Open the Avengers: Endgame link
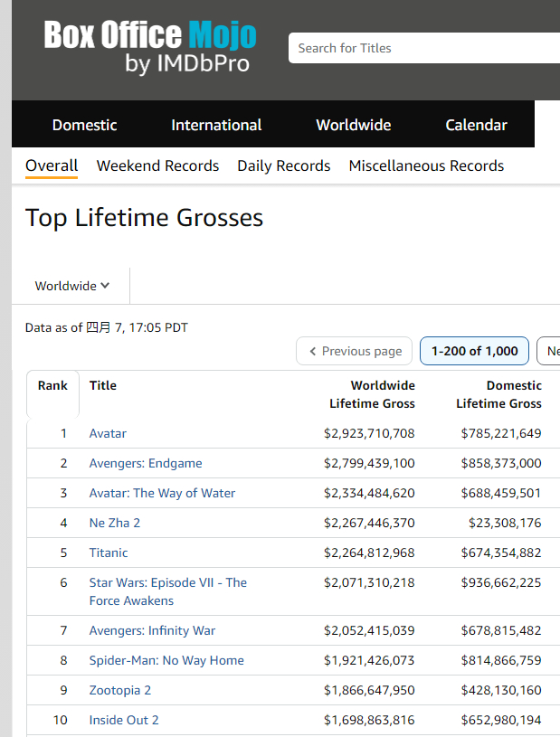This screenshot has height=737, width=560. tap(145, 463)
